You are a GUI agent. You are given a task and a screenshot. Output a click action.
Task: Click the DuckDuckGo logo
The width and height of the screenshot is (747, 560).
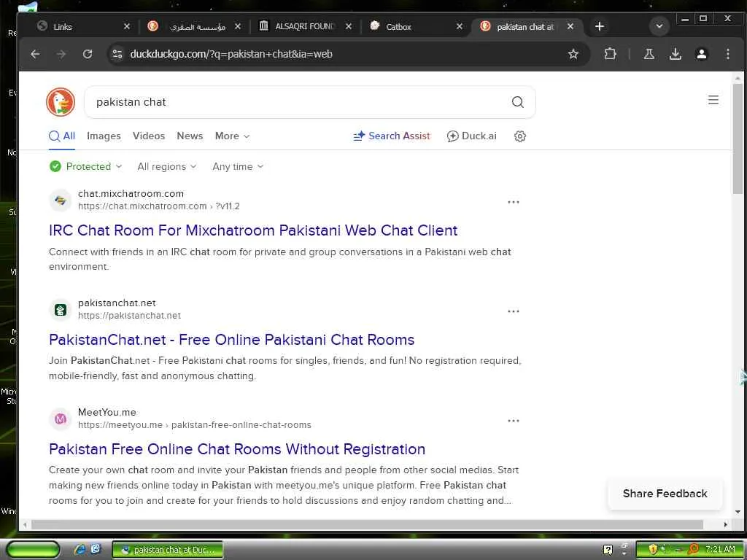coord(61,102)
